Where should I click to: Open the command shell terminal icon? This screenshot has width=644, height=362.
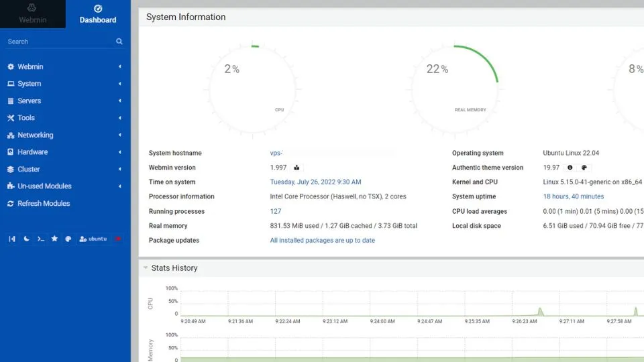click(x=40, y=239)
